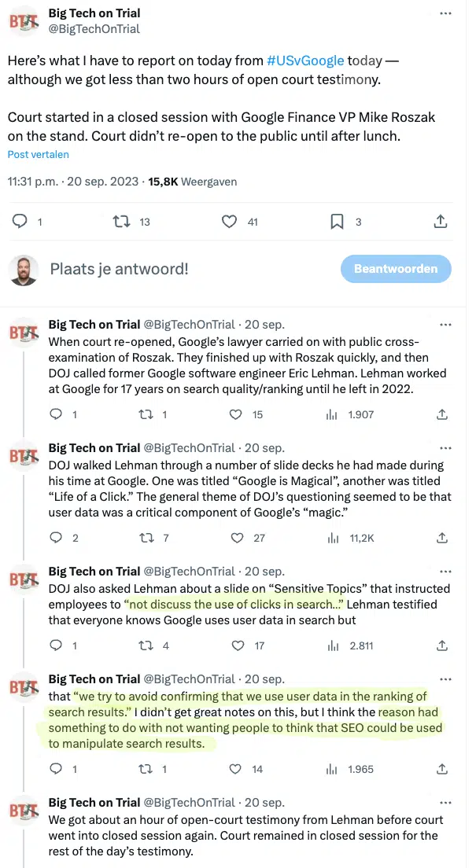Screen dimensions: 476x868
Task: Bookmark the main Big Tech on Trial post
Action: coord(337,222)
